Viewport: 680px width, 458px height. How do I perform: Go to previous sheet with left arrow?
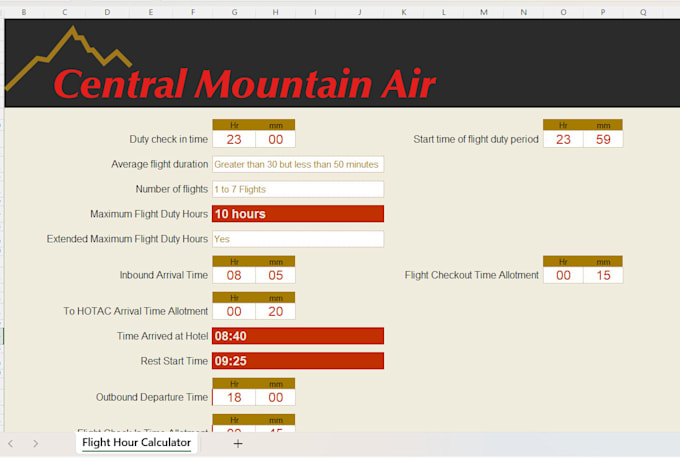pyautogui.click(x=10, y=443)
